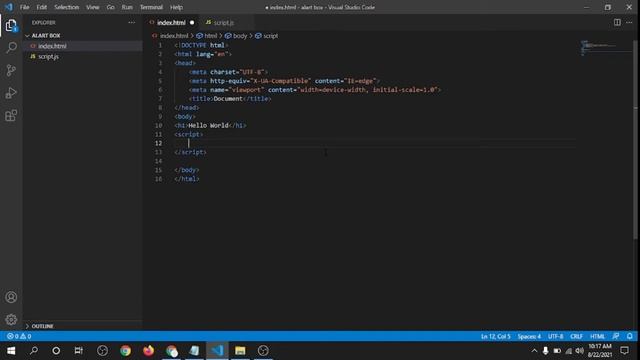Screen dimensions: 640x360
Task: Open the Selection menu
Action: (x=67, y=7)
